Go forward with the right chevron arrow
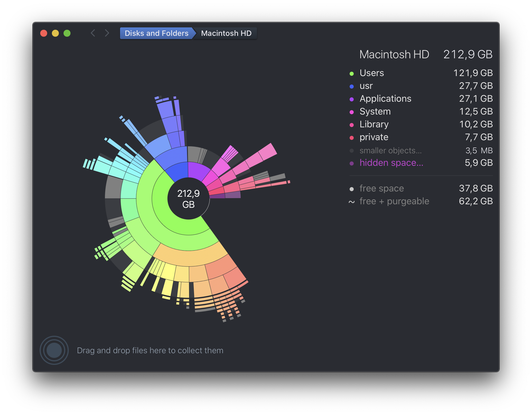Image resolution: width=532 pixels, height=415 pixels. (x=107, y=33)
